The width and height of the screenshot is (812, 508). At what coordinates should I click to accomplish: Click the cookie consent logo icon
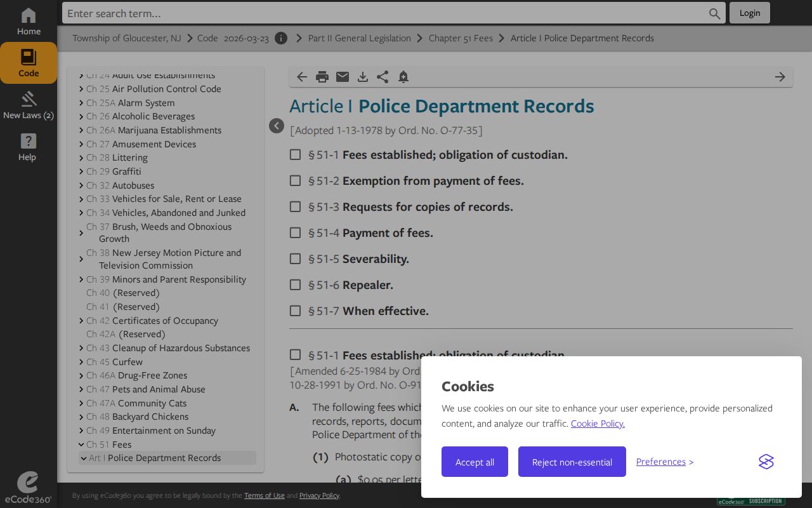[x=766, y=462]
